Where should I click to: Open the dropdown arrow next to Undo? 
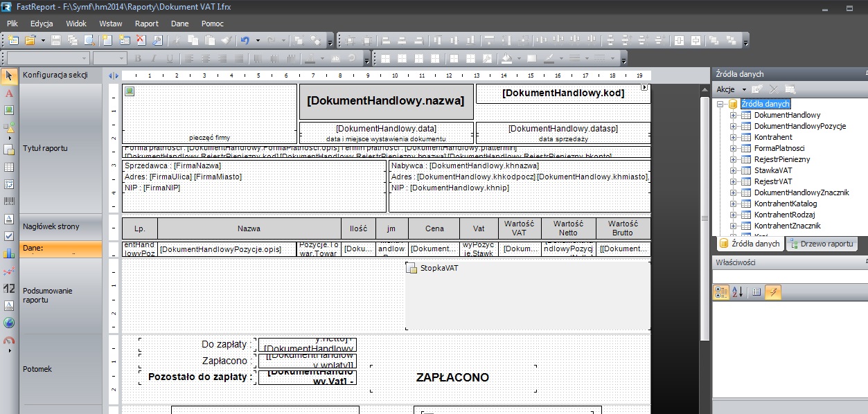pyautogui.click(x=258, y=40)
